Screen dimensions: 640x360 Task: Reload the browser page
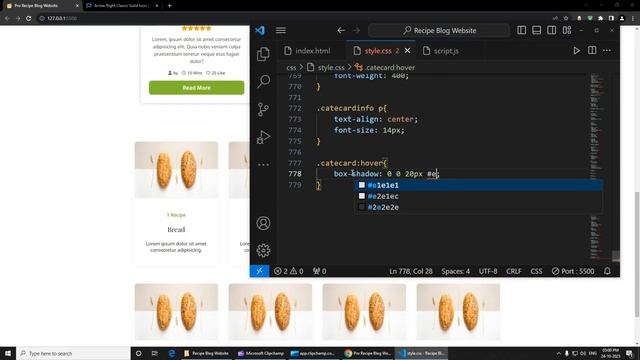28,18
